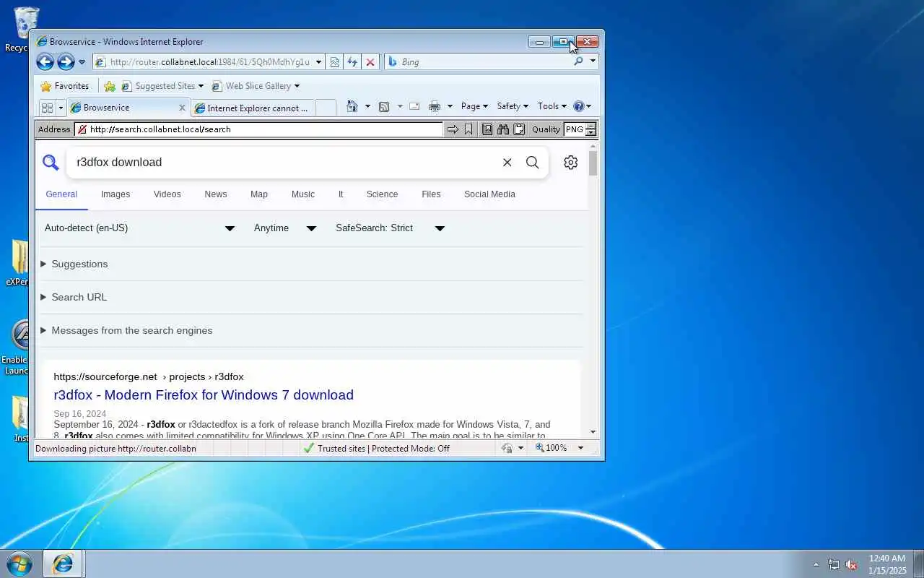Click the Browservice Find binoculars icon
The height and width of the screenshot is (578, 924).
pos(503,129)
